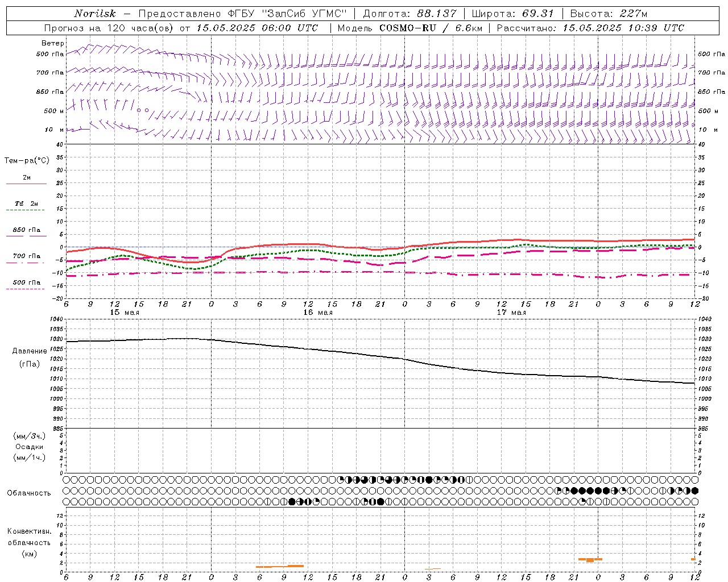Click the '17 мая' date label

pyautogui.click(x=511, y=313)
